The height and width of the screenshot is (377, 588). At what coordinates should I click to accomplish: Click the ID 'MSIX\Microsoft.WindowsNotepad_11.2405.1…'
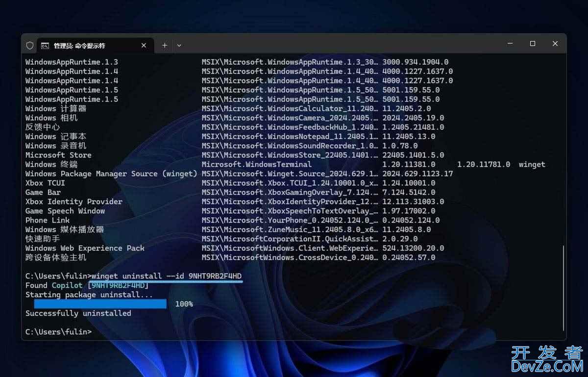(290, 136)
